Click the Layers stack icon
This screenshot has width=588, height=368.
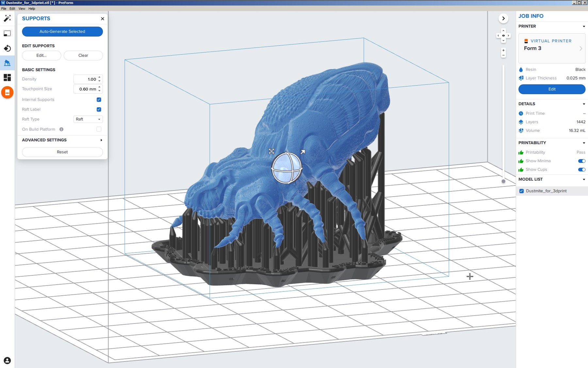[521, 122]
